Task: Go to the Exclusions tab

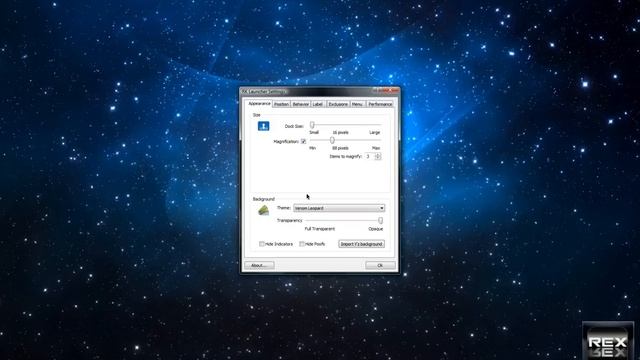Action: coord(338,104)
